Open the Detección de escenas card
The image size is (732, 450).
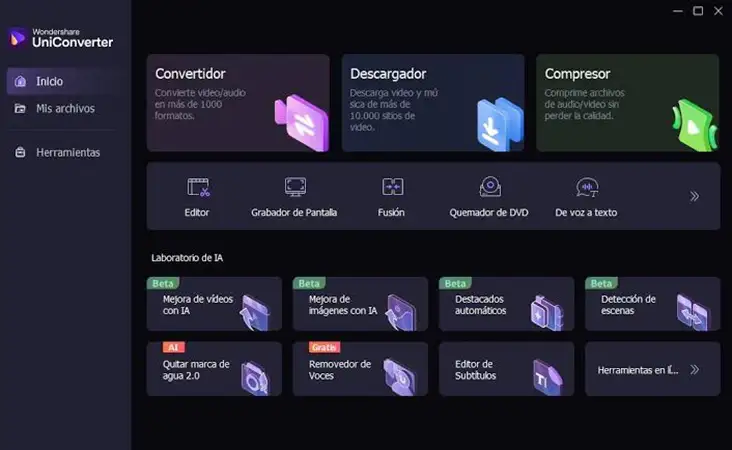point(653,304)
